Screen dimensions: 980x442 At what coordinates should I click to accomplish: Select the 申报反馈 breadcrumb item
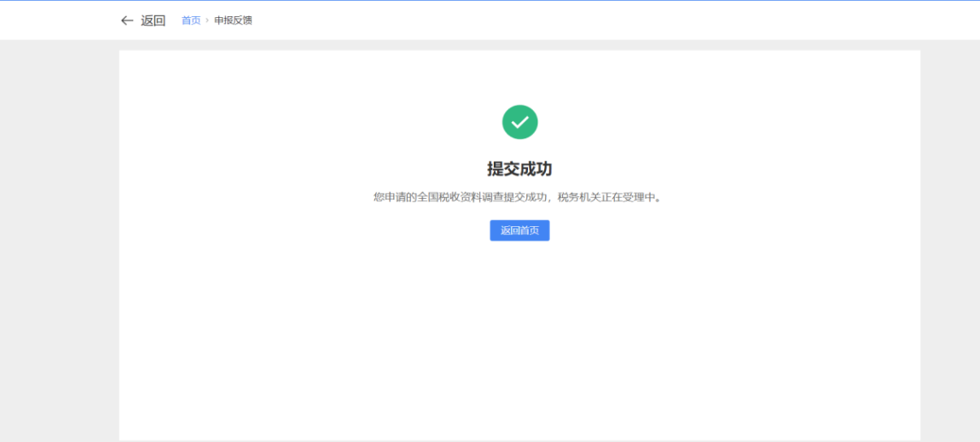[233, 20]
